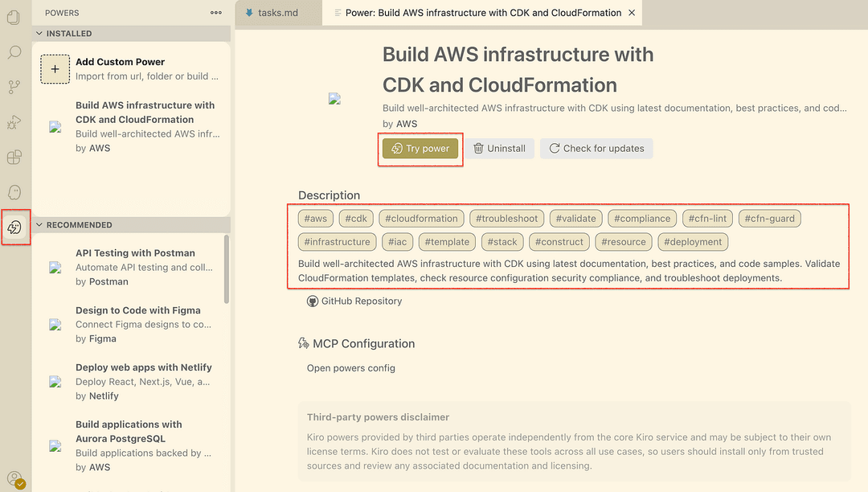Collapse the RECOMMENDED section
This screenshot has height=492, width=868.
(39, 224)
